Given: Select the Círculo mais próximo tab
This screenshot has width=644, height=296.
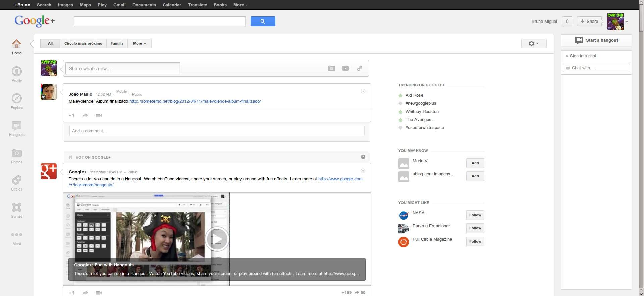Looking at the screenshot, I should [x=83, y=43].
